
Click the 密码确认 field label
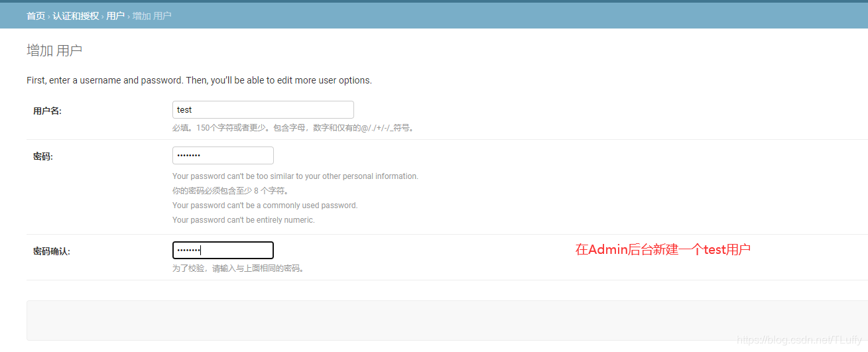(52, 251)
